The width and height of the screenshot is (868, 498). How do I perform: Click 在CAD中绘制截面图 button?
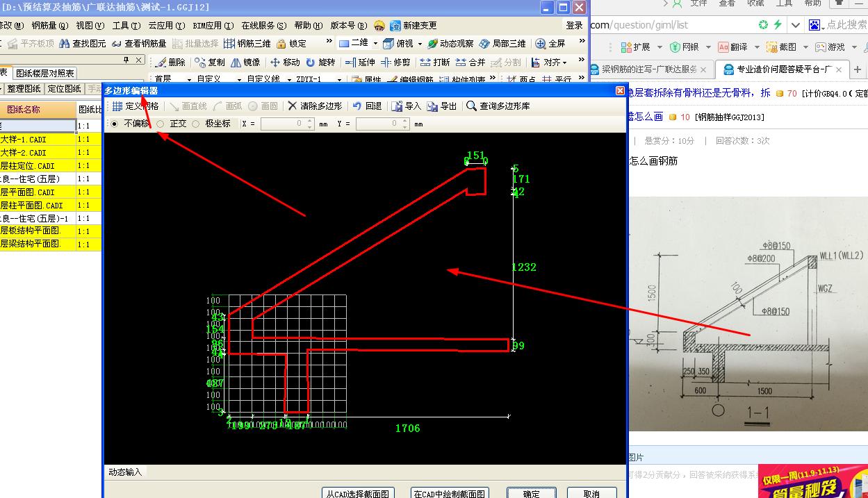[x=450, y=492]
